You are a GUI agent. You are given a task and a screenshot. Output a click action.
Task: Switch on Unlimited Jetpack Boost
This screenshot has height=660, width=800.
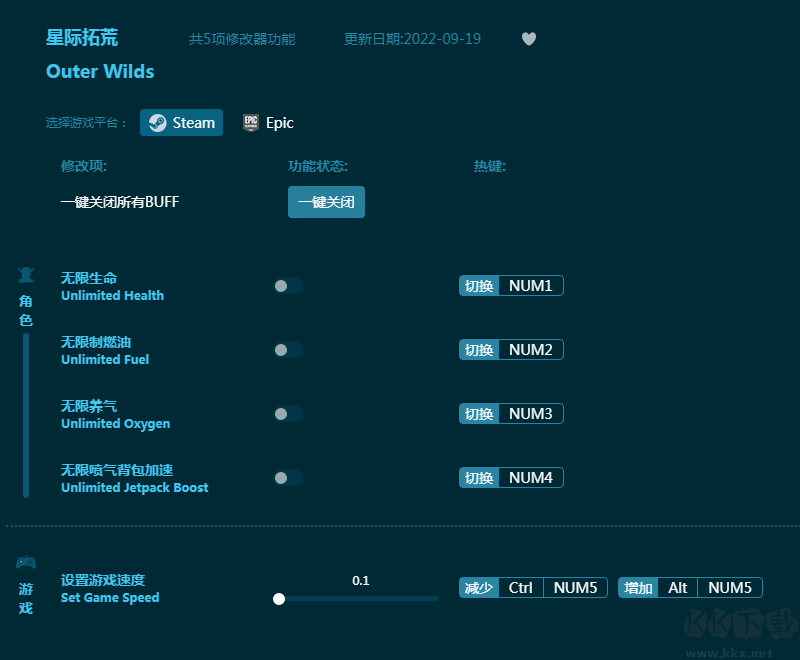[288, 478]
